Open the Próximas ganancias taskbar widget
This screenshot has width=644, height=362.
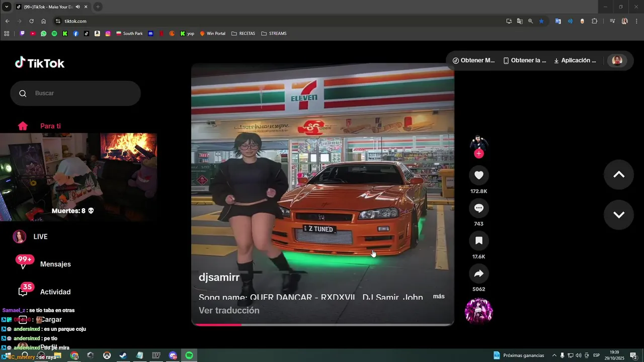[519, 355]
